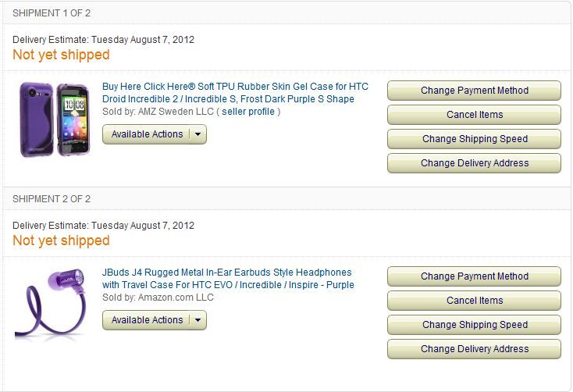Image resolution: width=573 pixels, height=392 pixels.
Task: Change Shipping Speed for shipment 1
Action: pyautogui.click(x=474, y=139)
